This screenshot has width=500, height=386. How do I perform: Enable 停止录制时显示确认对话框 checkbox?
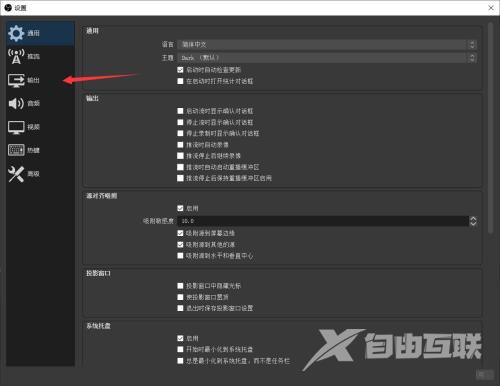point(180,133)
